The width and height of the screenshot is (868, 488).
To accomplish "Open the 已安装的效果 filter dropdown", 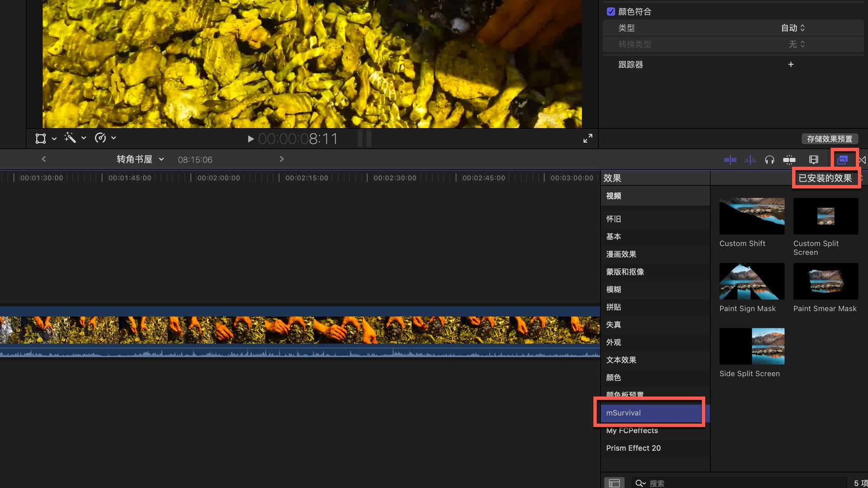I will [826, 178].
